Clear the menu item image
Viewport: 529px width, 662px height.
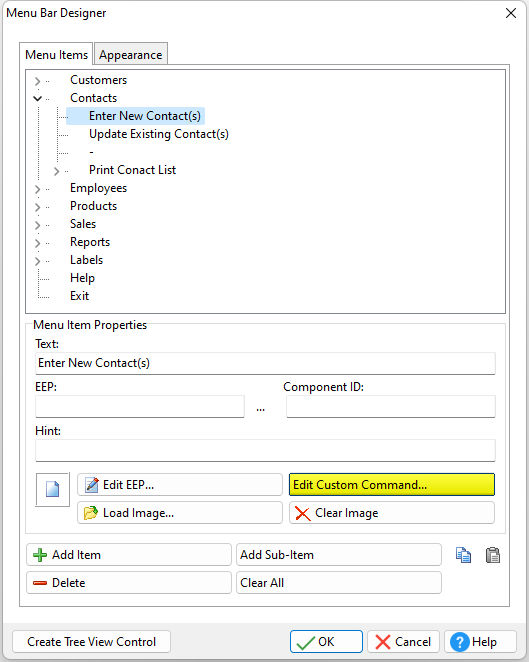391,513
